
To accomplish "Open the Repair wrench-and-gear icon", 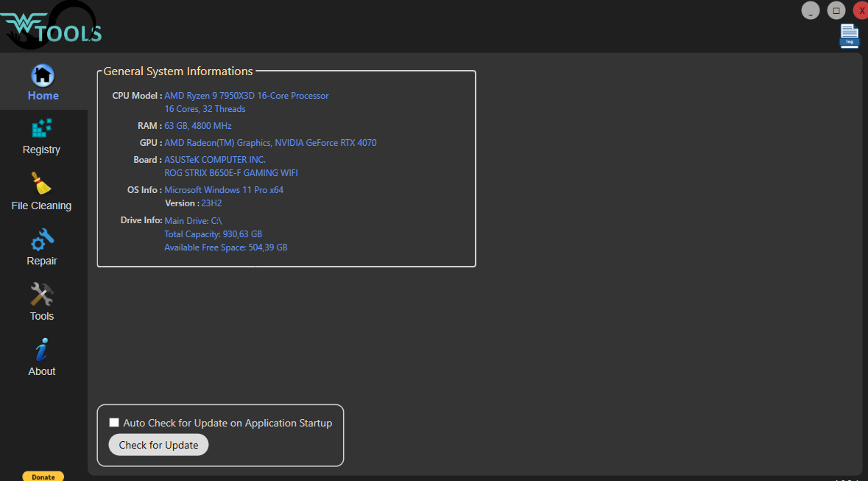I will tap(42, 239).
